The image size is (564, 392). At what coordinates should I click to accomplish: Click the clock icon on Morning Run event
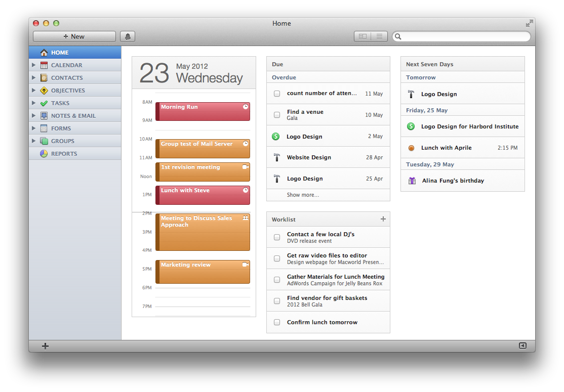(x=246, y=107)
